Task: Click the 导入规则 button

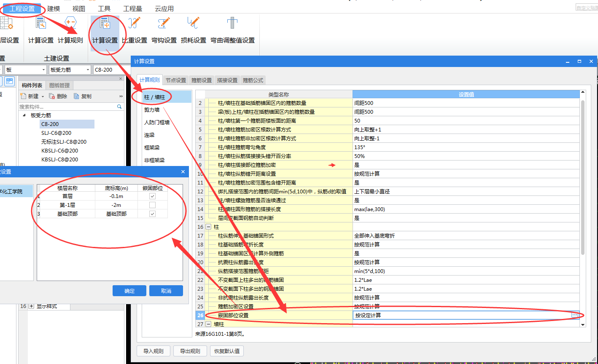Action: click(154, 351)
